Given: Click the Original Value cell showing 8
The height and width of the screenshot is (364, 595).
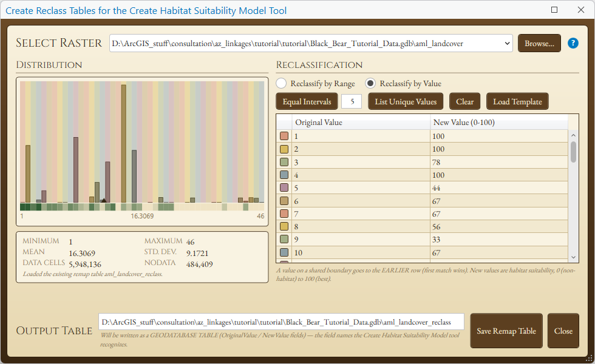Looking at the screenshot, I should tap(361, 227).
